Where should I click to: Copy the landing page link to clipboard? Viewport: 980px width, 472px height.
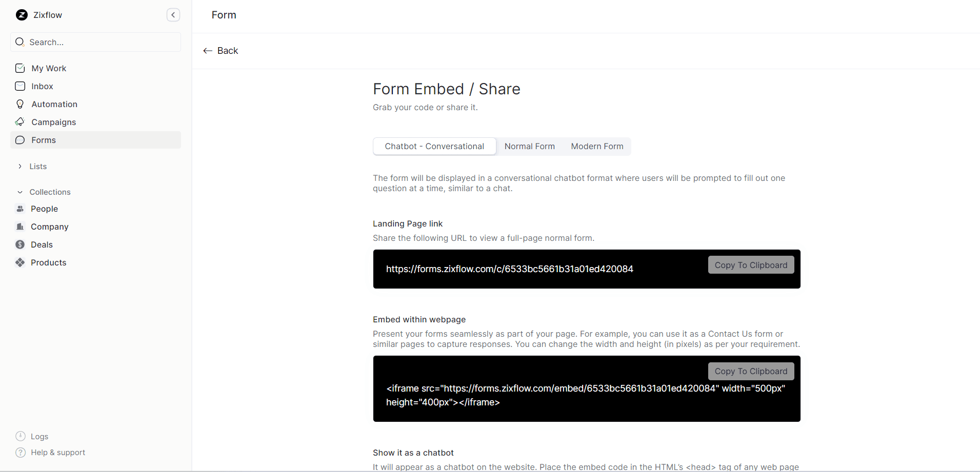[x=750, y=264]
